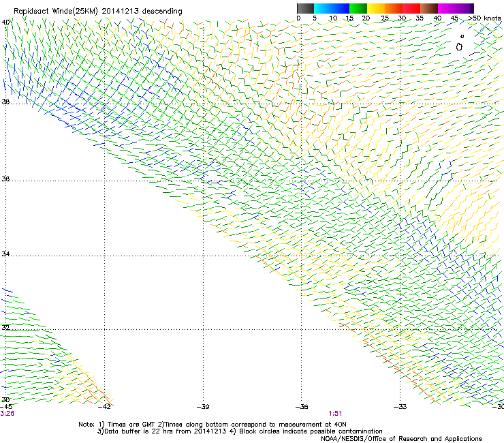Viewport: 504px width, 443px height.
Task: Click the tiny island outline above the larger island
Action: pos(462,36)
